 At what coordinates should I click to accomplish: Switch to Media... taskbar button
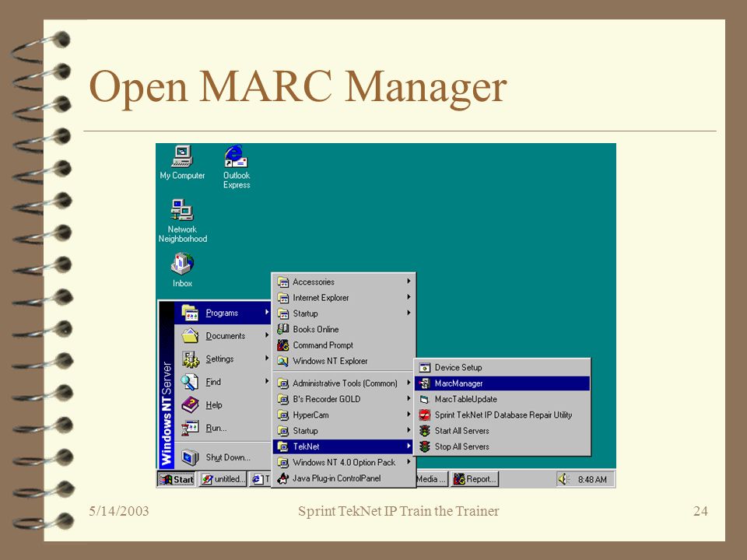pos(432,479)
